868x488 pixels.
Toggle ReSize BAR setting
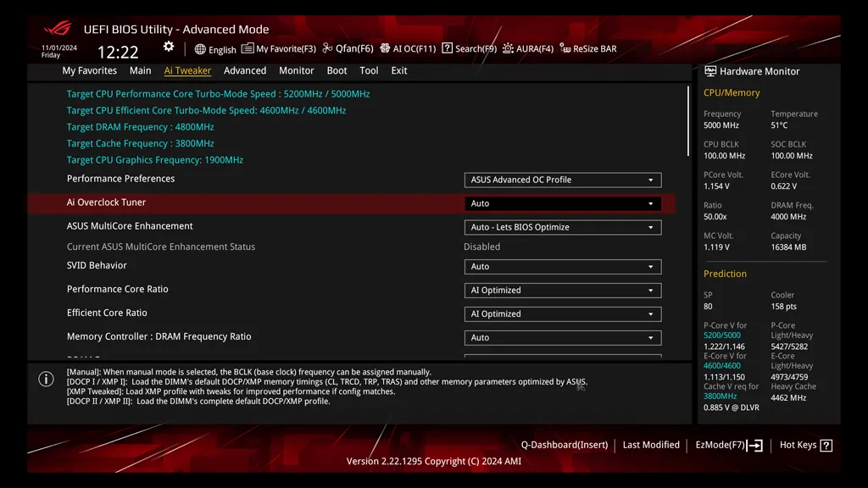pos(588,49)
